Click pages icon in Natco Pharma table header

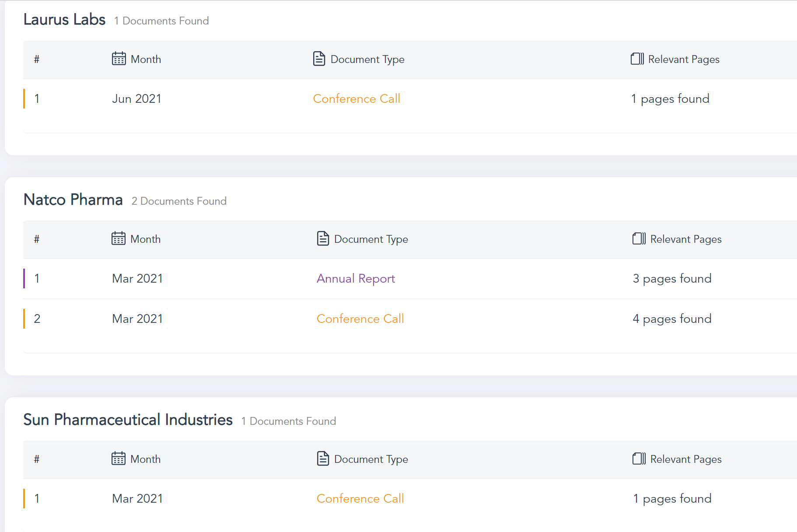click(x=639, y=238)
